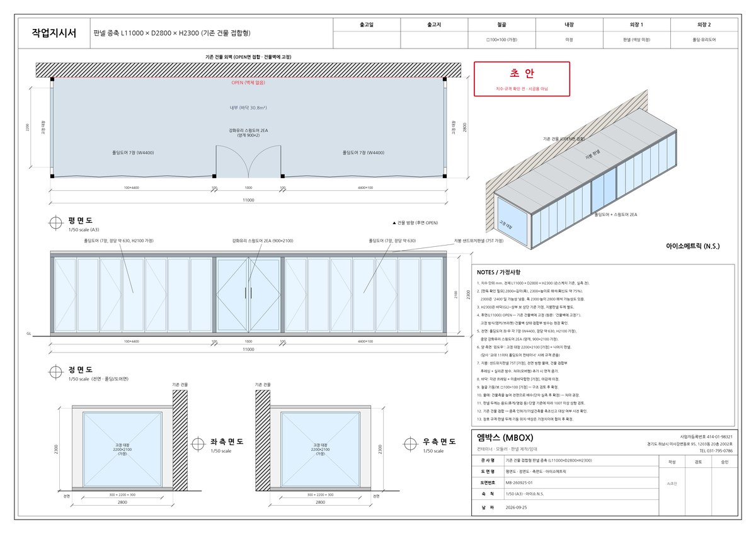Click the 폴딩도어 + 스윙도어 2EA isometric label
The width and height of the screenshot is (756, 534).
616,215
